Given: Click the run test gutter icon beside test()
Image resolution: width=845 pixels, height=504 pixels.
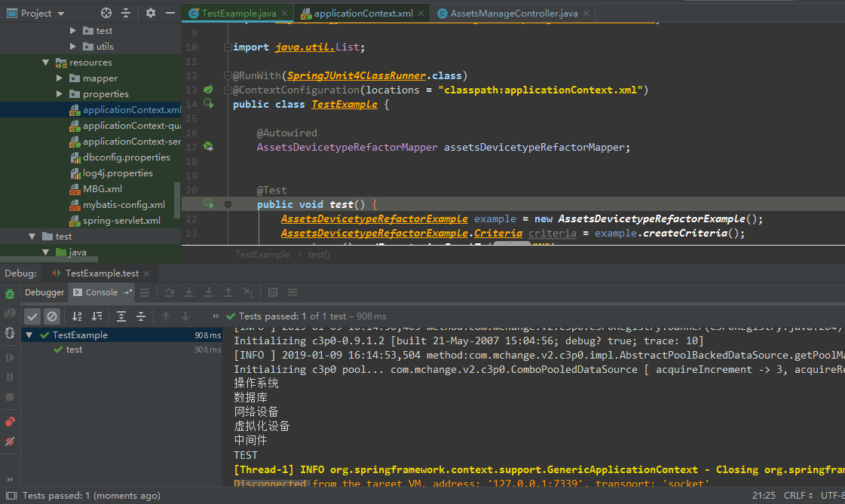Looking at the screenshot, I should pos(209,204).
